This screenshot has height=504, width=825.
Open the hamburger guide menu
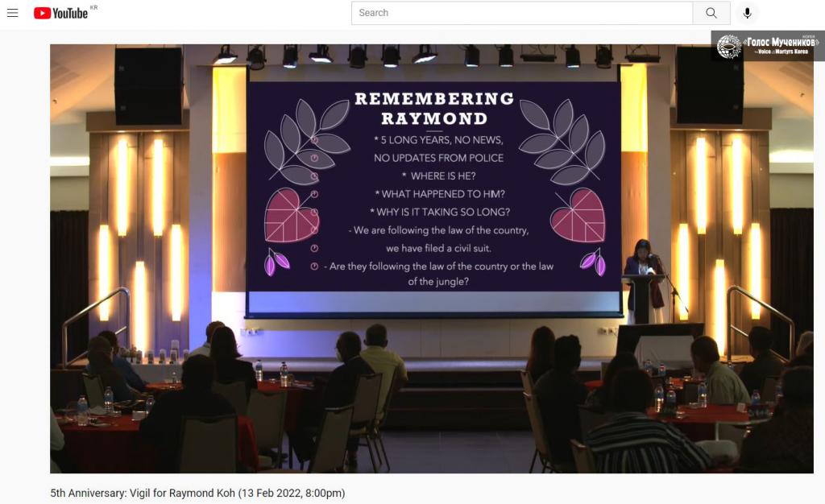point(13,13)
